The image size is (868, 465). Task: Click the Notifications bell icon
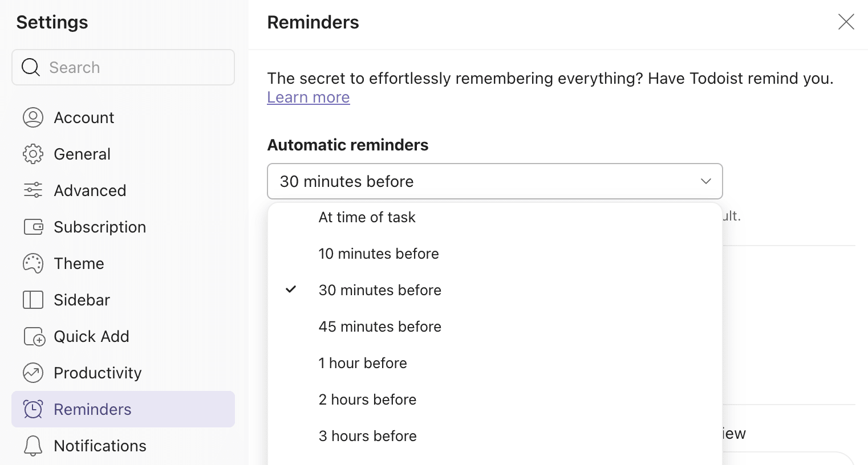[33, 446]
